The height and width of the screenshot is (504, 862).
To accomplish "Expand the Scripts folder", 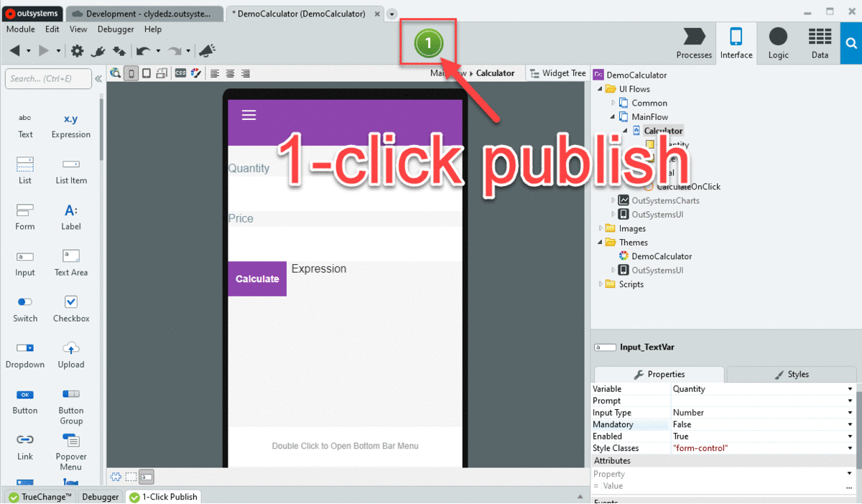I will point(601,284).
